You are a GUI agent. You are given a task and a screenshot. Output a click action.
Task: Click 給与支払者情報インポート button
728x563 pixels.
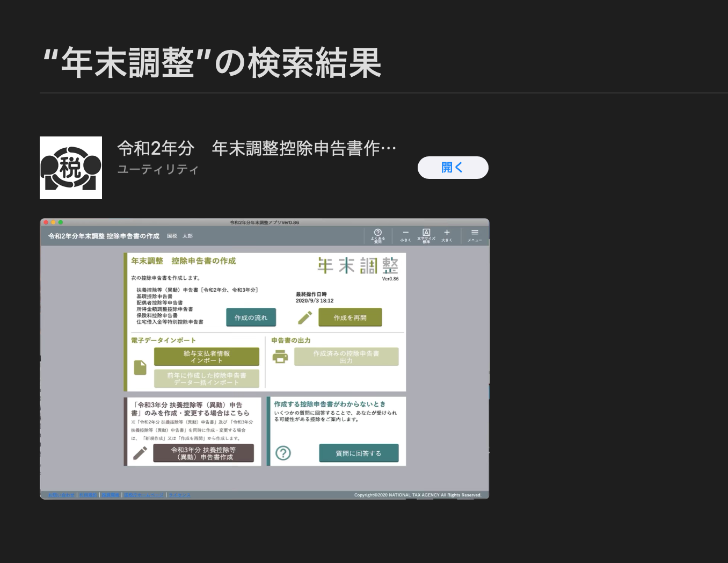206,357
